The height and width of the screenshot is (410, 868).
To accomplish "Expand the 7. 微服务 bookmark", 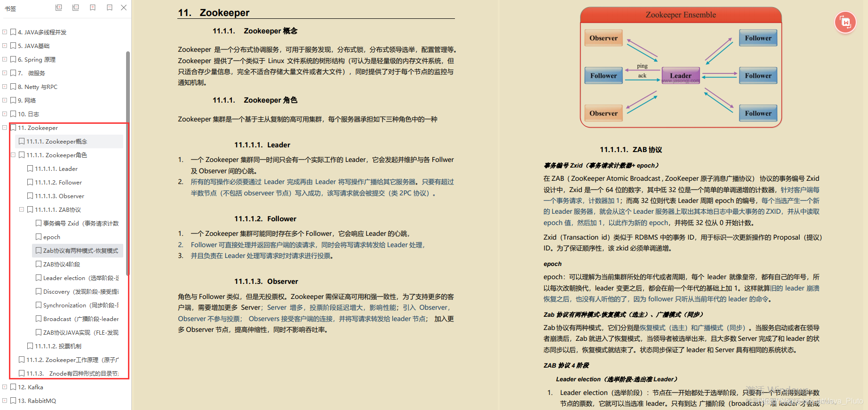I will pos(5,73).
